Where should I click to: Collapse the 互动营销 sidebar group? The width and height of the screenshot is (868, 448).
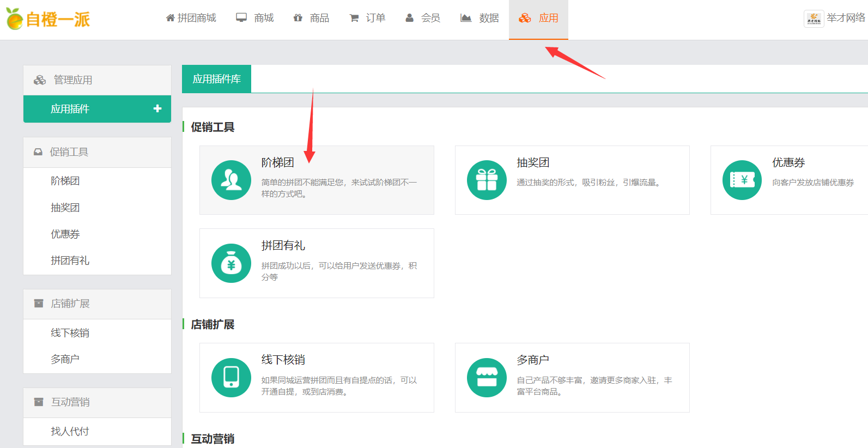pyautogui.click(x=97, y=403)
